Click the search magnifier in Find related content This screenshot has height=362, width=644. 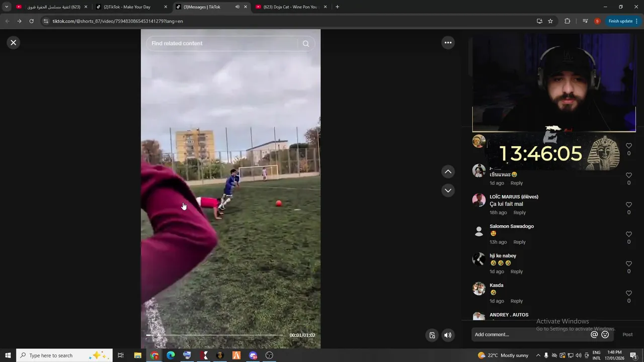pyautogui.click(x=305, y=44)
